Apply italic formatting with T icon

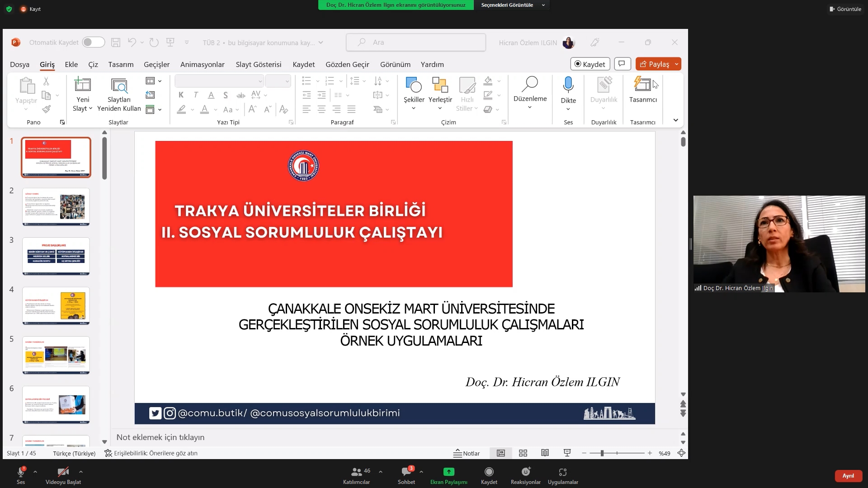(196, 95)
